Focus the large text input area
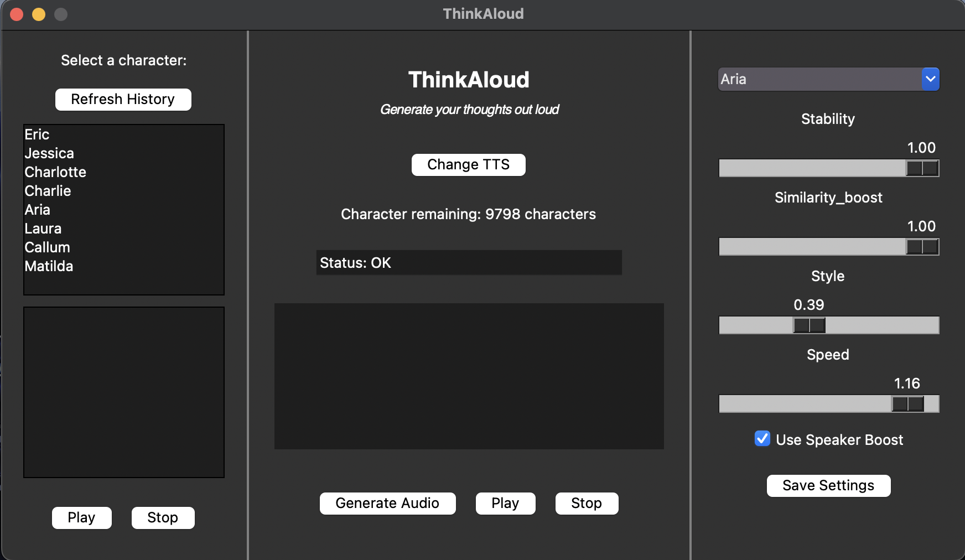Image resolution: width=965 pixels, height=560 pixels. (469, 376)
